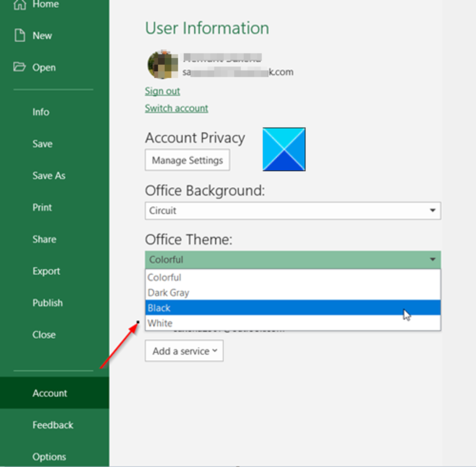Viewport: 476px width, 467px height.
Task: Pick the White theme option
Action: pos(160,323)
